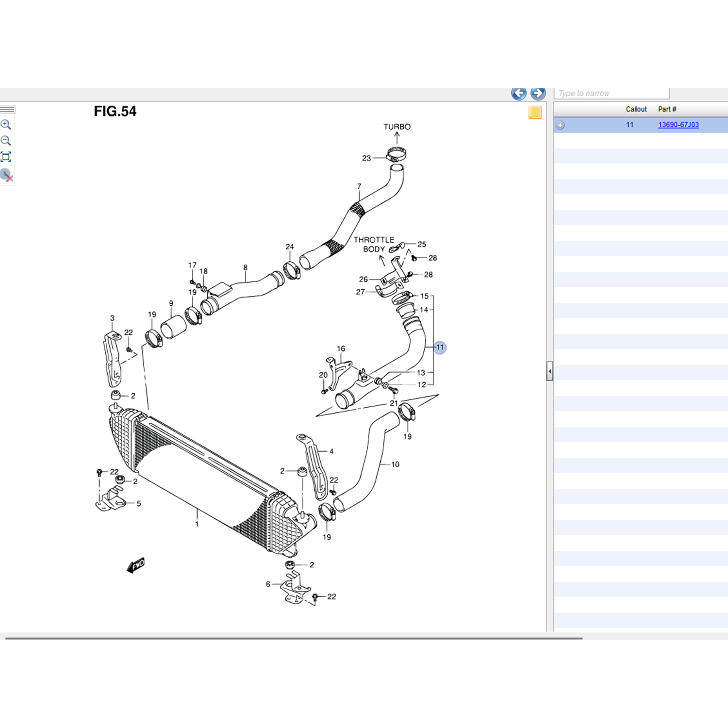
Task: Zoom in on the parts diagram
Action: [x=6, y=124]
